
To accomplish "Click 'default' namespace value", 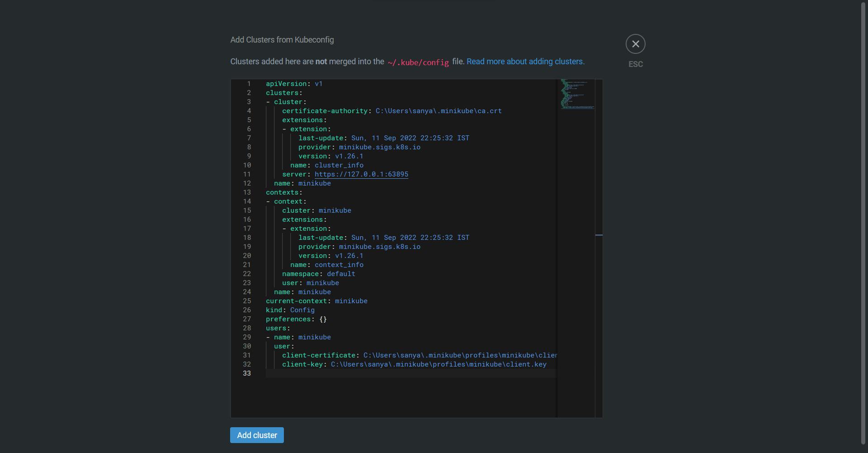I will [341, 274].
